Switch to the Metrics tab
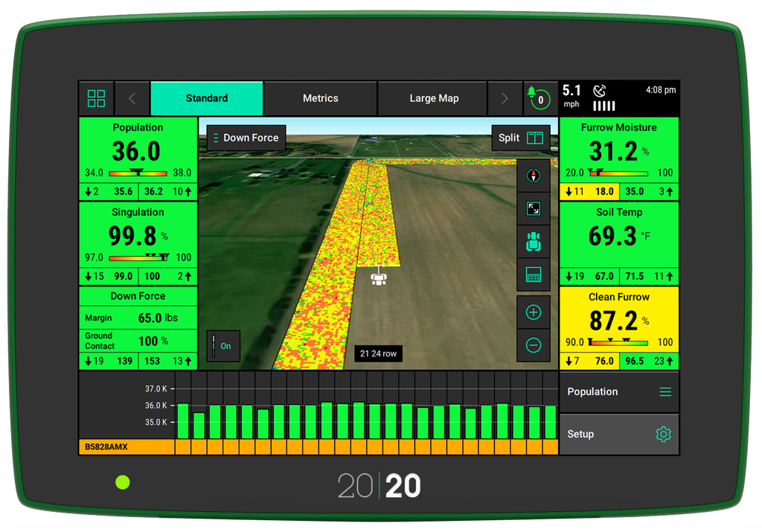This screenshot has height=532, width=762. pyautogui.click(x=320, y=97)
